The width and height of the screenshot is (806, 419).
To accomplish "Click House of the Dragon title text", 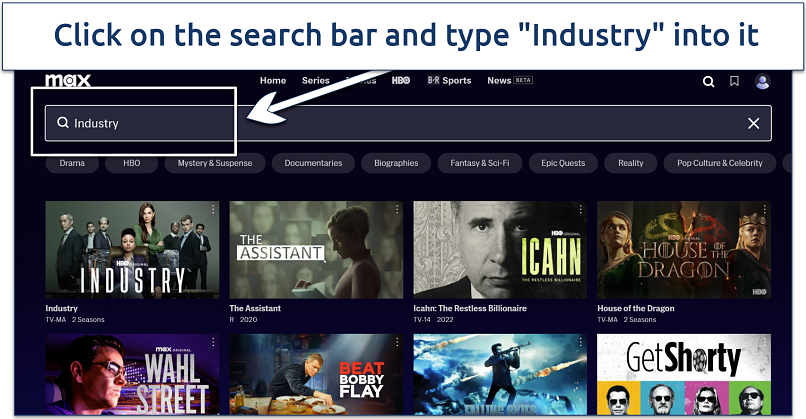I will pos(636,308).
